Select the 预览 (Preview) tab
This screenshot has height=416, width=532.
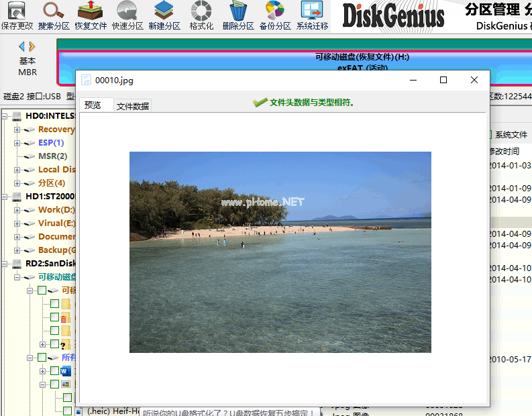[x=93, y=105]
